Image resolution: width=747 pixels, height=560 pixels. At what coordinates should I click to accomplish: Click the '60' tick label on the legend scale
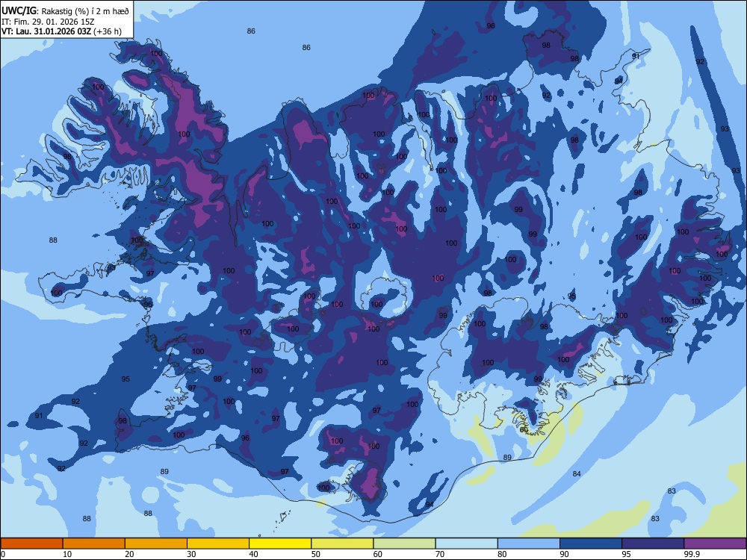pos(378,554)
